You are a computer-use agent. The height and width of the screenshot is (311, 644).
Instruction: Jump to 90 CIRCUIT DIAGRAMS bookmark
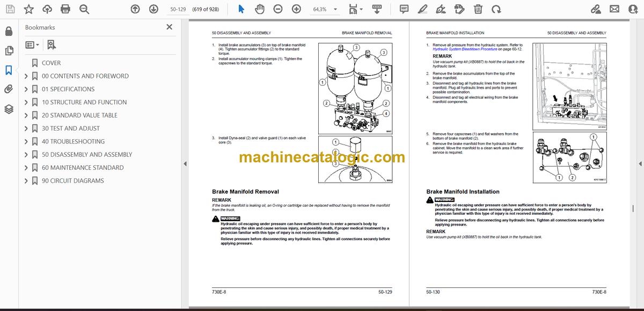coord(73,181)
